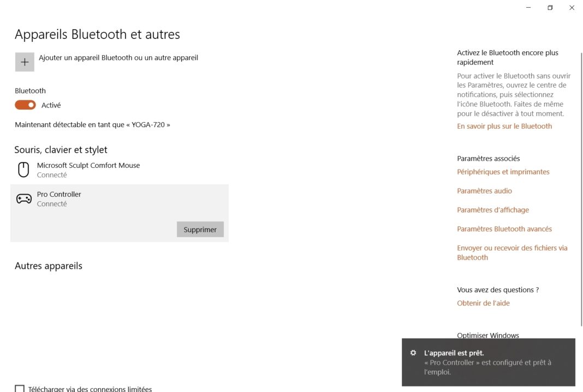Click the Optimiser Windows heading
The image size is (583, 392).
[x=488, y=335]
